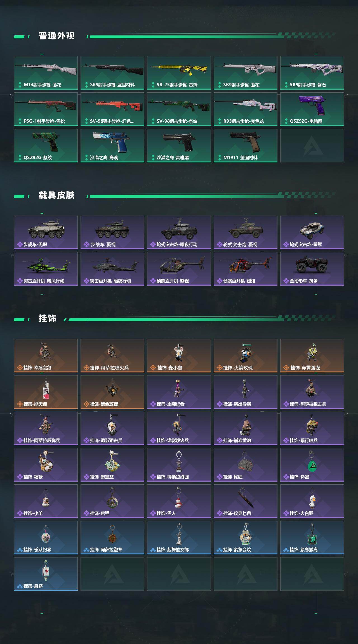Click the 载具皮肤 section header
Image resolution: width=358 pixels, height=644 pixels.
pyautogui.click(x=56, y=195)
